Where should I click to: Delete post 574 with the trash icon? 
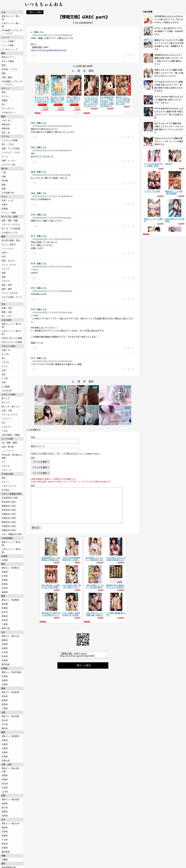click(129, 278)
